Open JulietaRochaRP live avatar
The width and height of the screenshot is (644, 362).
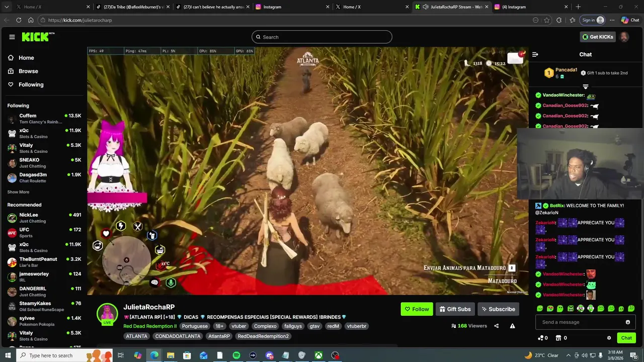(x=107, y=314)
